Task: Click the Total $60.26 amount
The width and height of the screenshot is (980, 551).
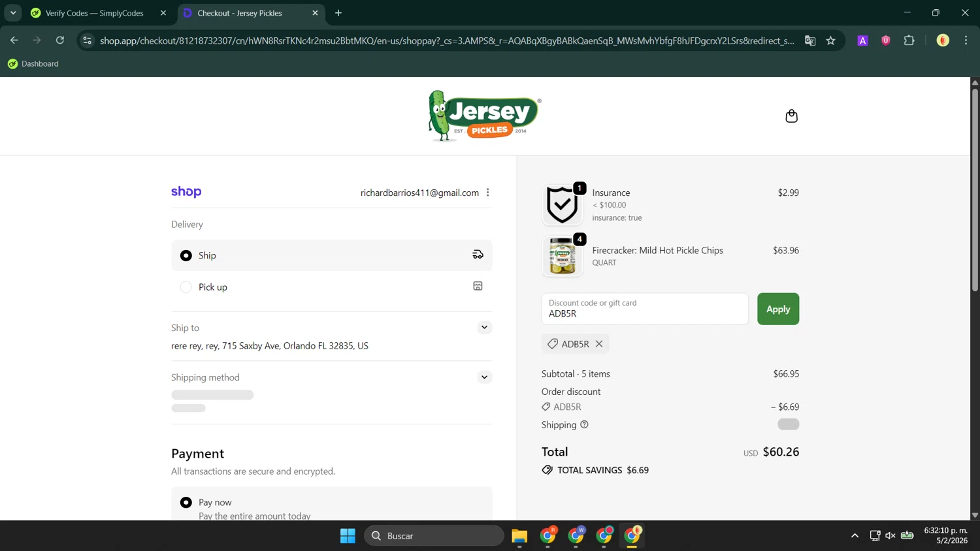Action: tap(781, 452)
